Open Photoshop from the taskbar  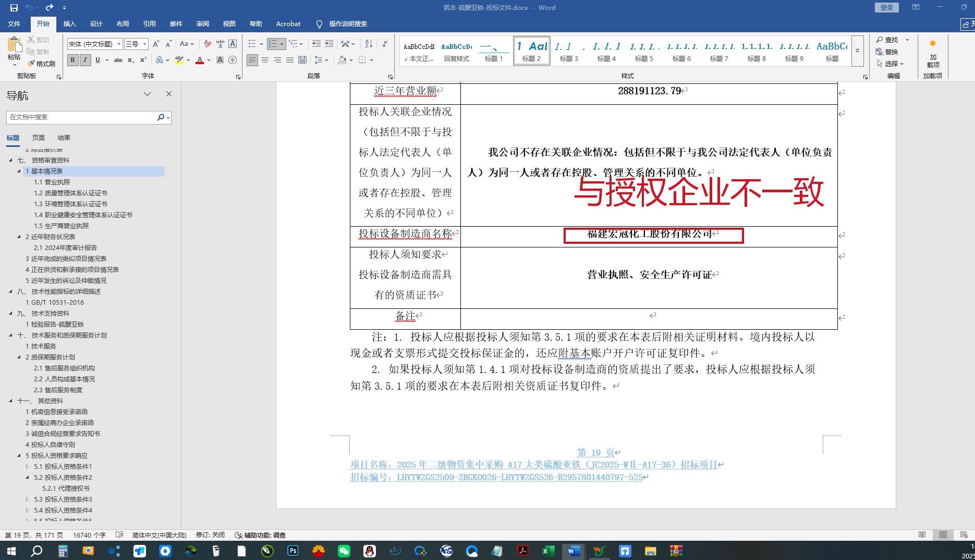pos(293,551)
